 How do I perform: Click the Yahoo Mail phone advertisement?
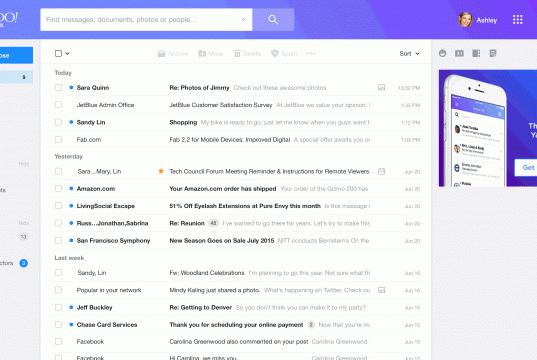pyautogui.click(x=488, y=128)
